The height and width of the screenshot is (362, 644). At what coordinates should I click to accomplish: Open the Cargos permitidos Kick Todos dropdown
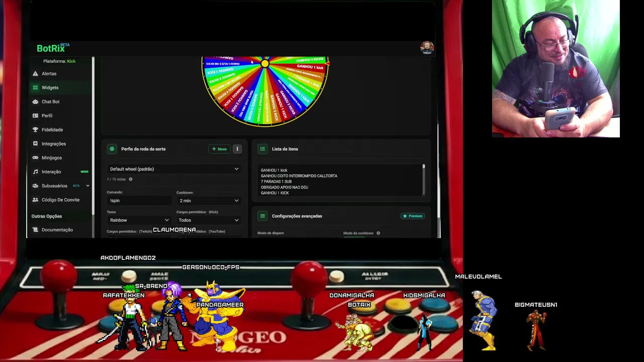pyautogui.click(x=209, y=220)
